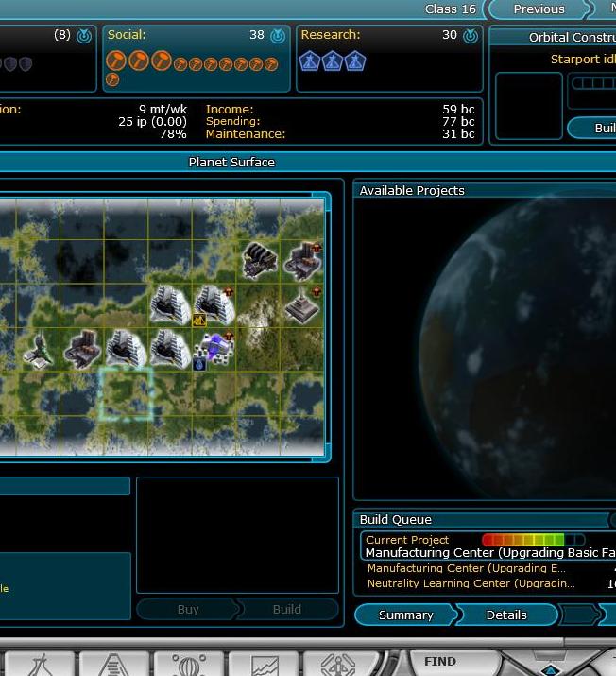616x676 pixels.
Task: Go to the Previous planet
Action: tap(539, 9)
